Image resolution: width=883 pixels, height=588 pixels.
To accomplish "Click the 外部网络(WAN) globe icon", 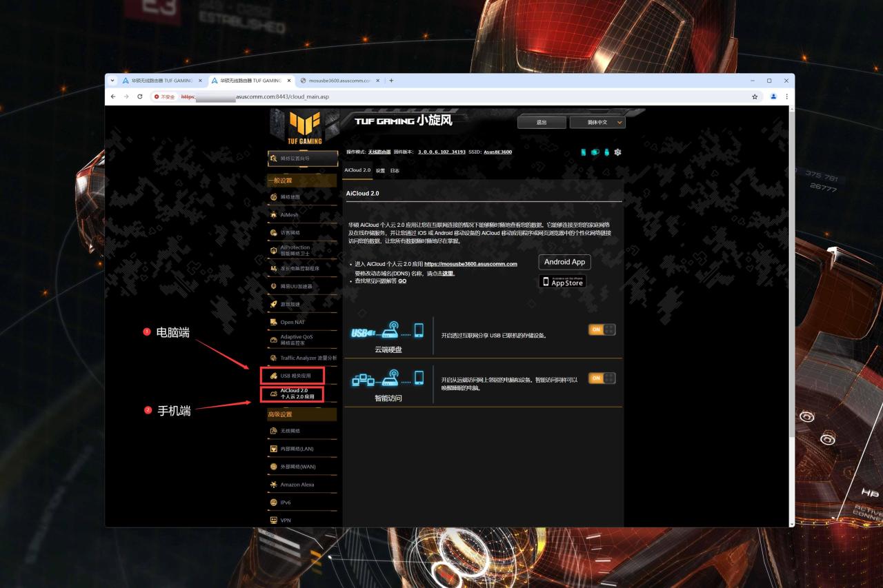I will click(x=274, y=467).
